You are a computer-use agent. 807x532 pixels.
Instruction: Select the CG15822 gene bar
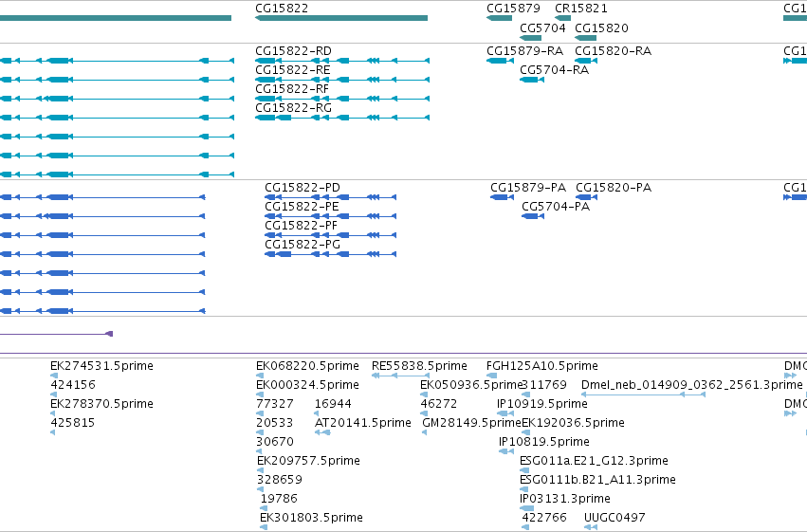coord(341,18)
